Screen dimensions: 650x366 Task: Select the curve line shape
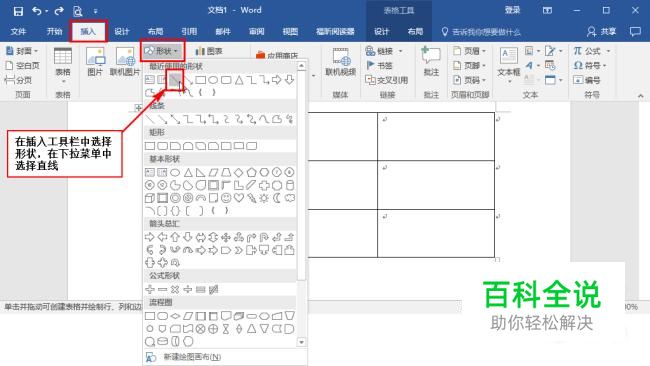264,119
